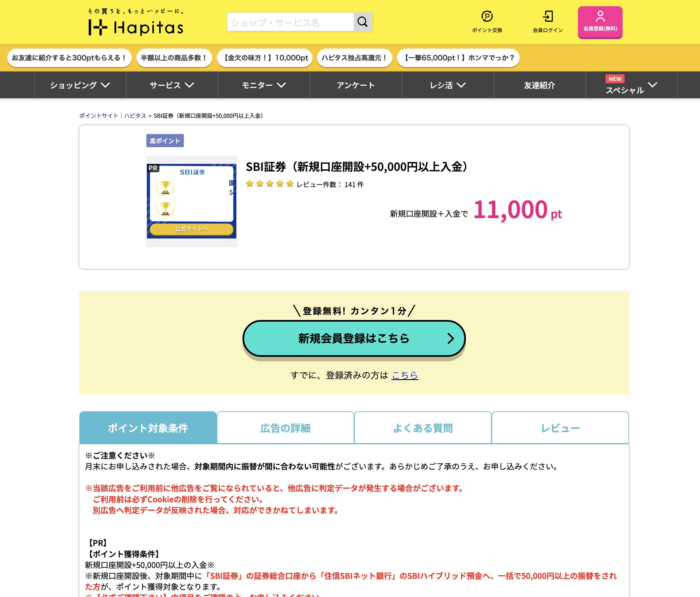Switch to the よくある質問 tab
700x597 pixels.
point(423,428)
